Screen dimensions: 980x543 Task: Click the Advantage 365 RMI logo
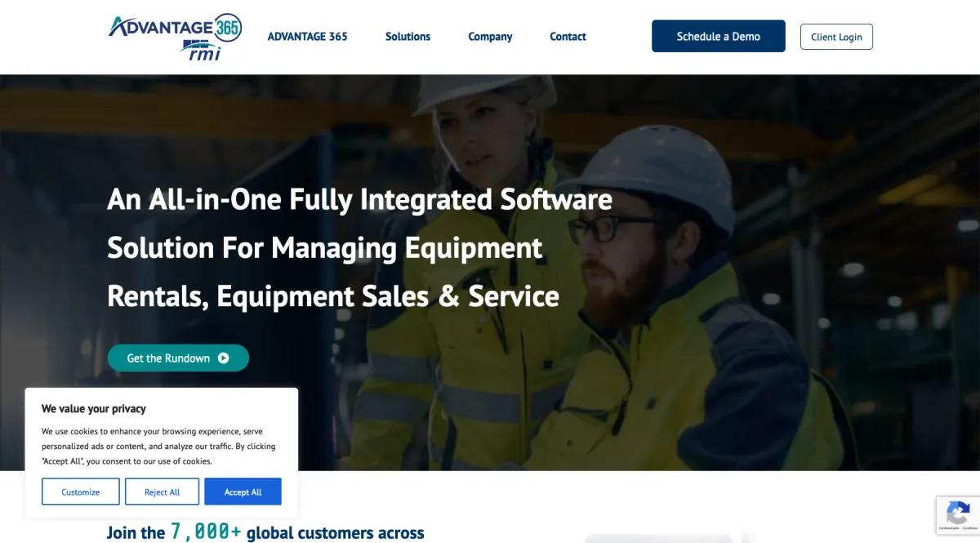click(175, 38)
